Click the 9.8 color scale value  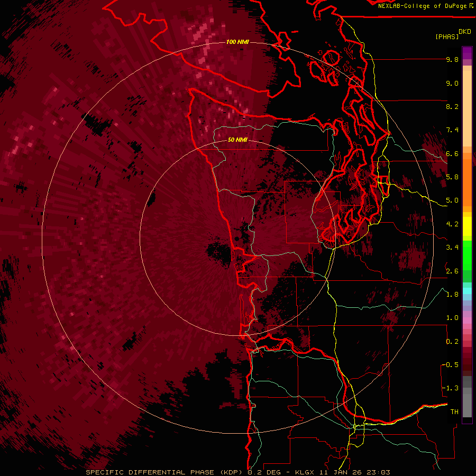(x=452, y=59)
